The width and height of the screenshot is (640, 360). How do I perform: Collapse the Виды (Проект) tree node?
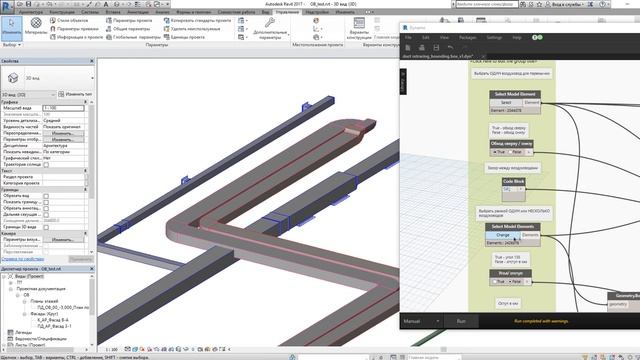[4, 276]
